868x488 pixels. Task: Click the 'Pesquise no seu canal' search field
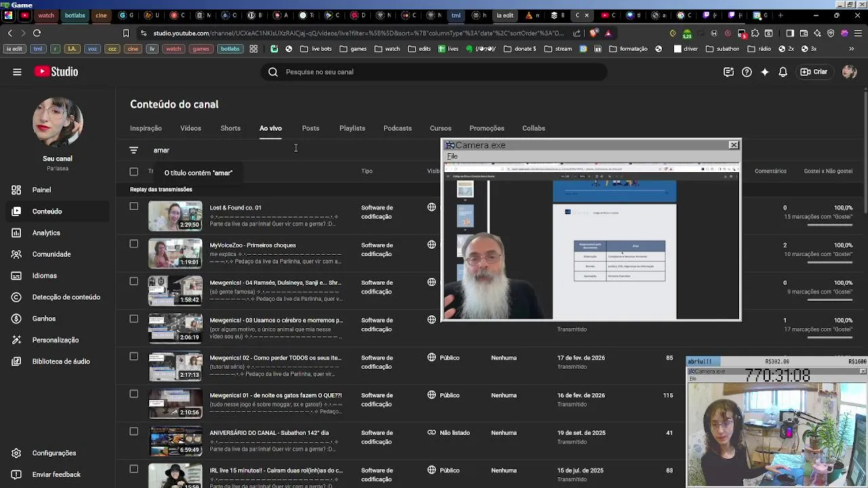pos(434,72)
